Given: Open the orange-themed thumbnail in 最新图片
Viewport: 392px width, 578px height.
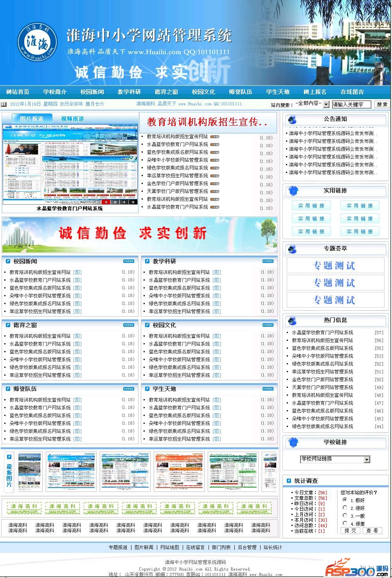Looking at the screenshot, I should 179,472.
